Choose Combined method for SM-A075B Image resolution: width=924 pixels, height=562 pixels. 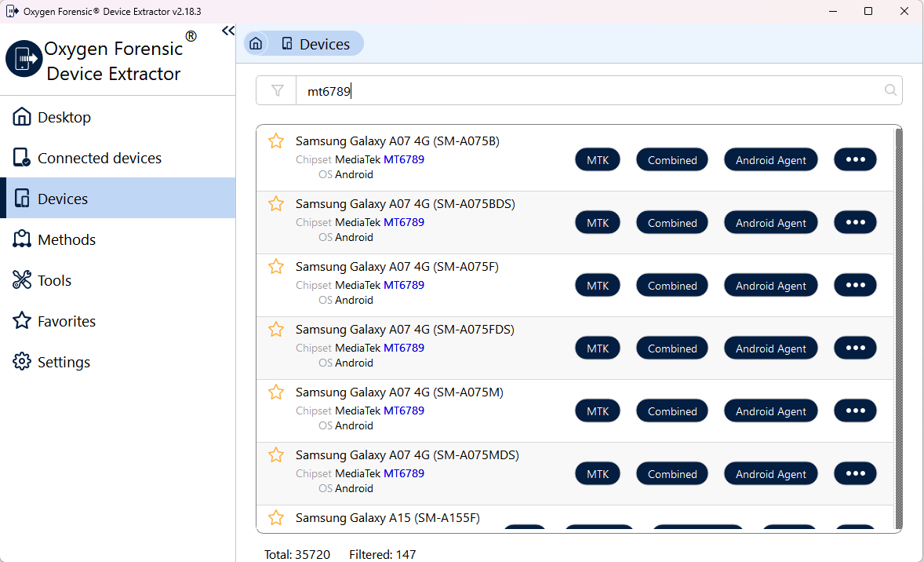[671, 160]
